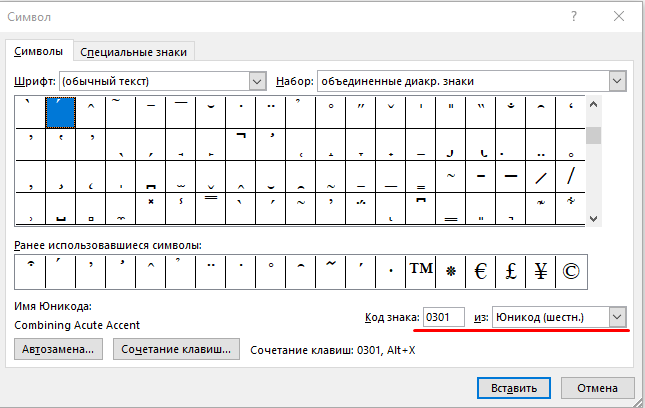The width and height of the screenshot is (645, 408).
Task: Click the highlighted acute accent cell
Action: 60,112
